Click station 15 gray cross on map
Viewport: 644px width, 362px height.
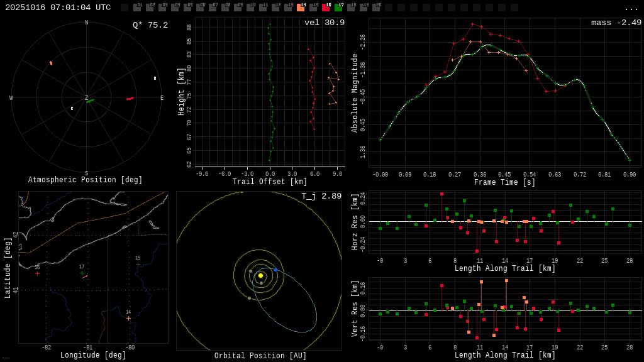138,264
